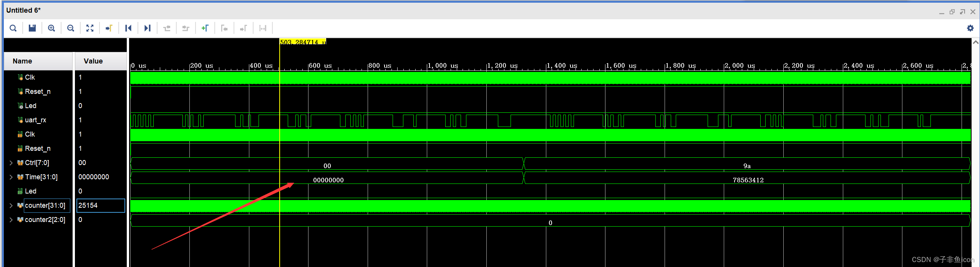This screenshot has width=980, height=267.
Task: Click the 2,000 us ruler mark
Action: click(740, 66)
